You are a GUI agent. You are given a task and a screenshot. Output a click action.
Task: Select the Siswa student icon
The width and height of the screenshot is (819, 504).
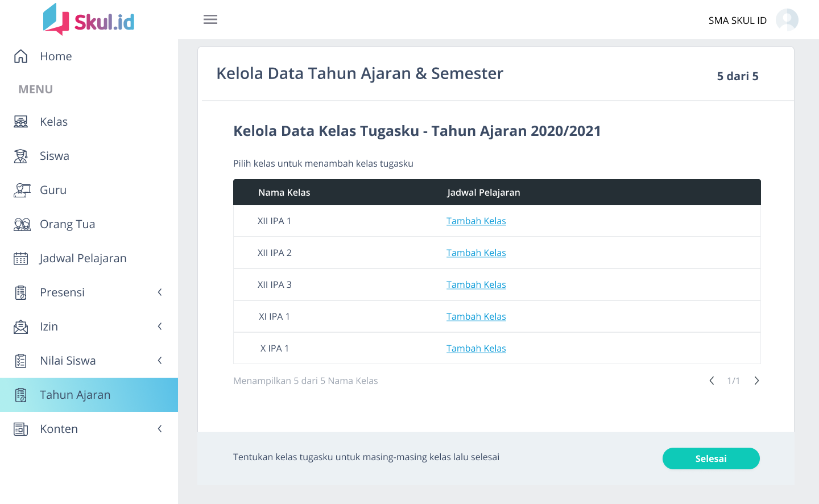pos(21,156)
